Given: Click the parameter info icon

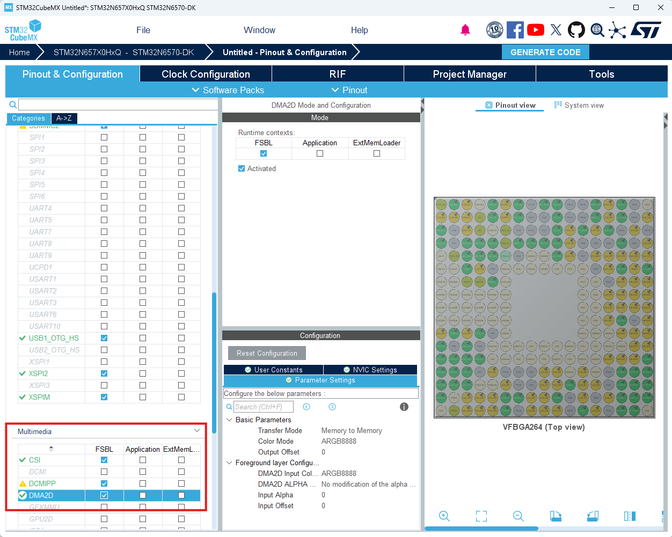Looking at the screenshot, I should point(404,407).
